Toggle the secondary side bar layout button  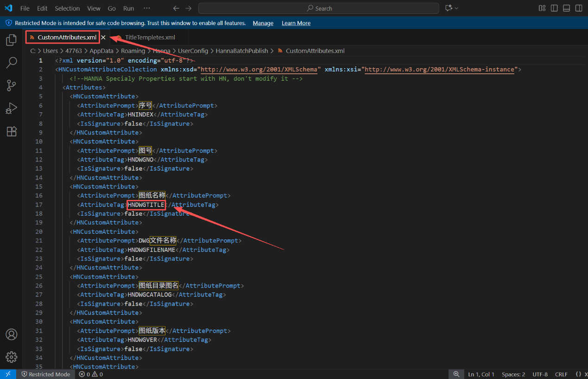(579, 8)
